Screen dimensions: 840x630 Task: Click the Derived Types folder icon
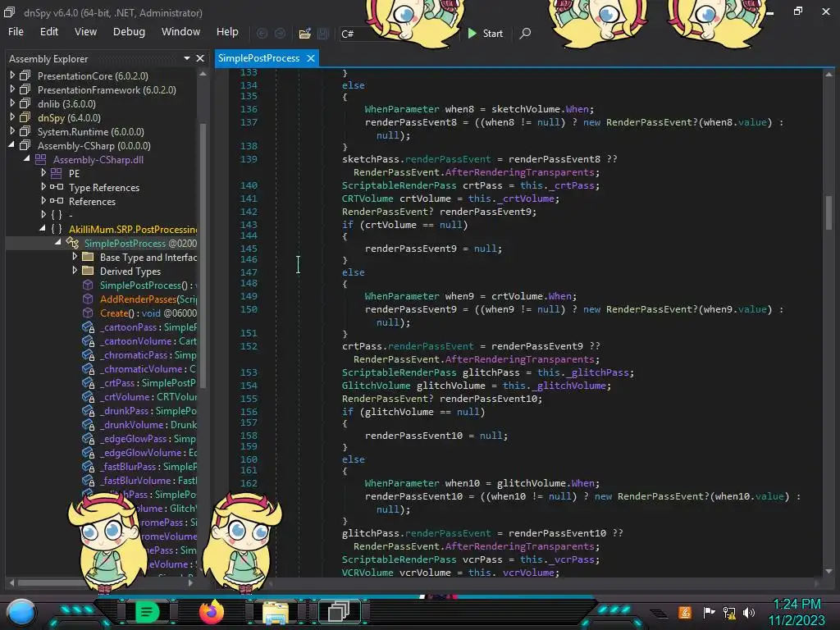88,271
